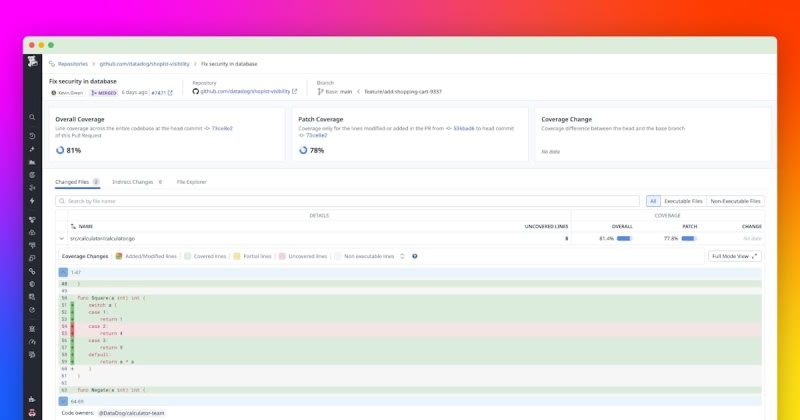Click the overall 81.4% coverage bar
The width and height of the screenshot is (800, 420).
[624, 239]
